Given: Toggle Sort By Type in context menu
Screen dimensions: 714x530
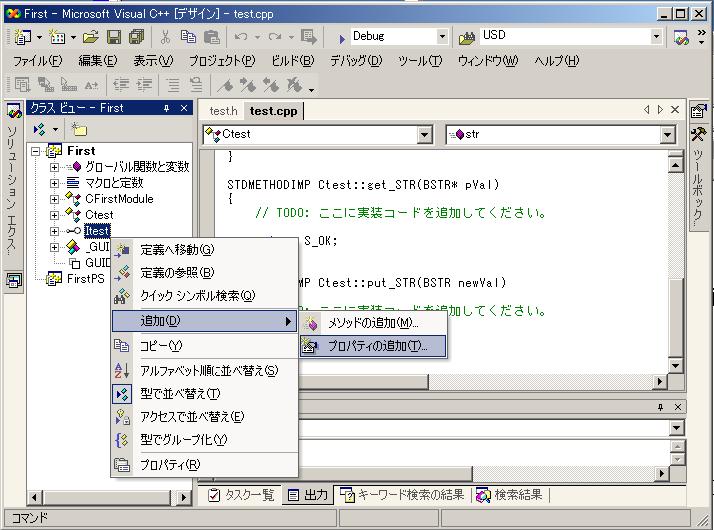Looking at the screenshot, I should [205, 394].
